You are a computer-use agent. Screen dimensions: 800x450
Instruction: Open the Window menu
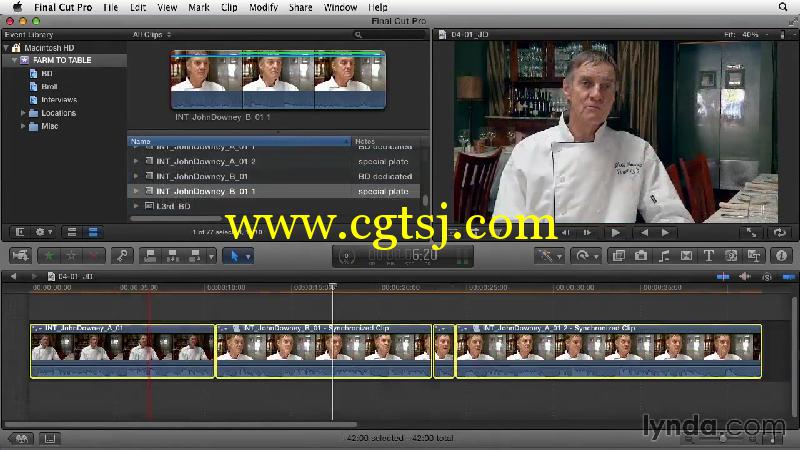point(340,7)
